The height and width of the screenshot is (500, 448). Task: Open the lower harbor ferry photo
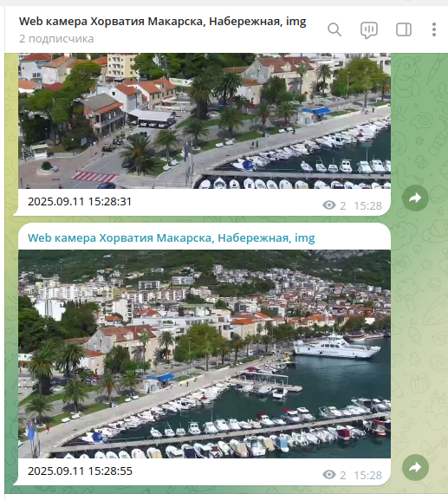pyautogui.click(x=205, y=354)
